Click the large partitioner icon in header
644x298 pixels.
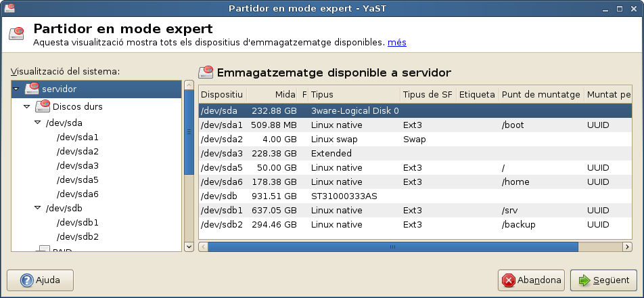(17, 35)
